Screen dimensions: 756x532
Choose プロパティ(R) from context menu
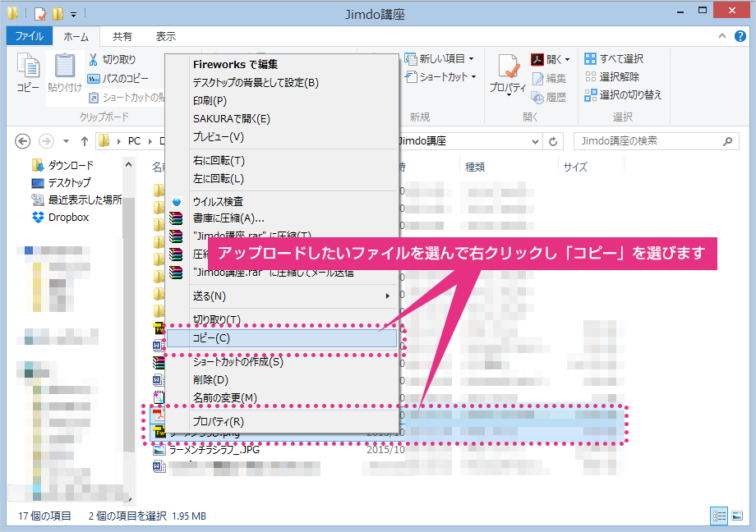[x=282, y=422]
